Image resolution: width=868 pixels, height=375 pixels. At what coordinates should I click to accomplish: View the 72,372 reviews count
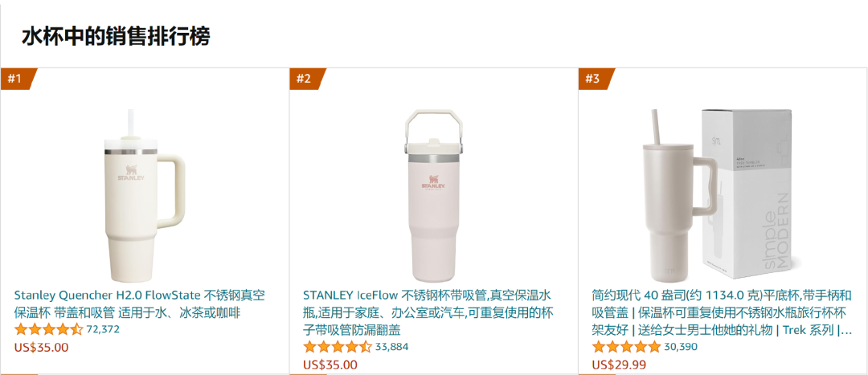103,330
